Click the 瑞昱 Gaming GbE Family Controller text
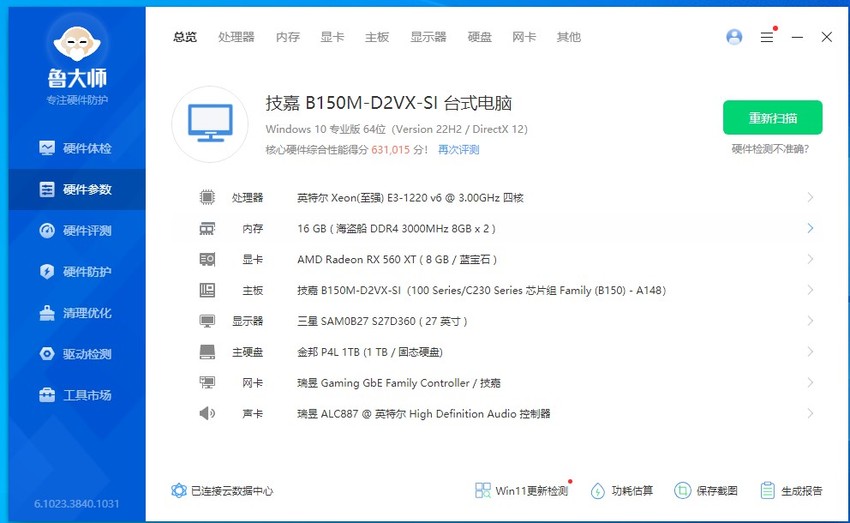Viewport: 850px width, 523px height. point(399,383)
